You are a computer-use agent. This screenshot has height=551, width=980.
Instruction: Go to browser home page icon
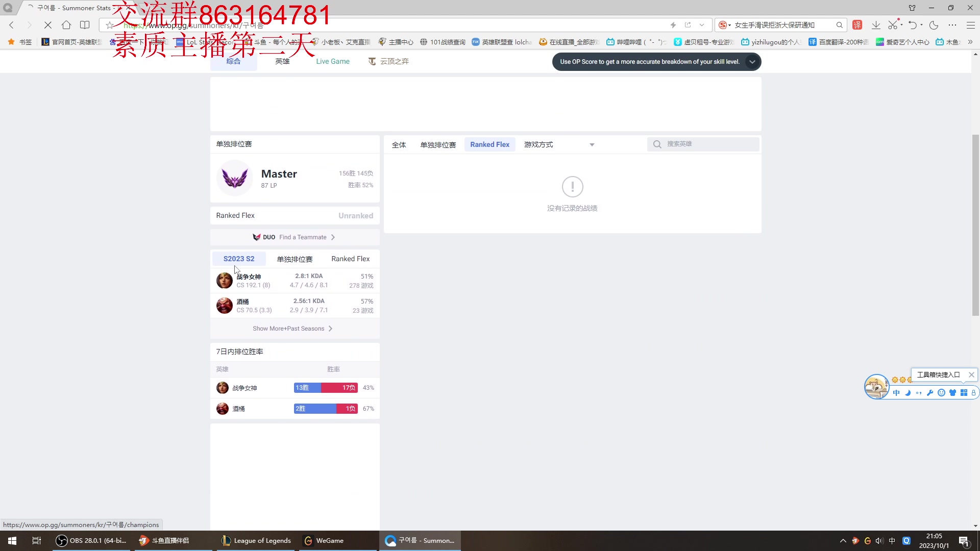[66, 25]
